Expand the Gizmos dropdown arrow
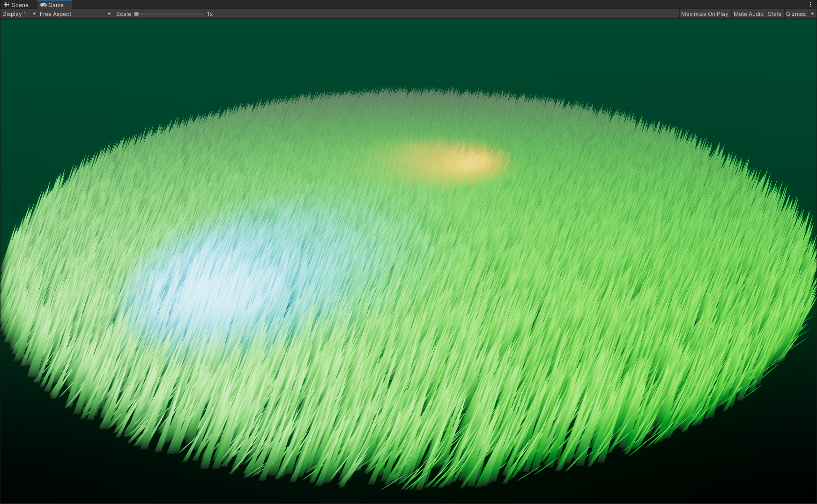 tap(812, 14)
